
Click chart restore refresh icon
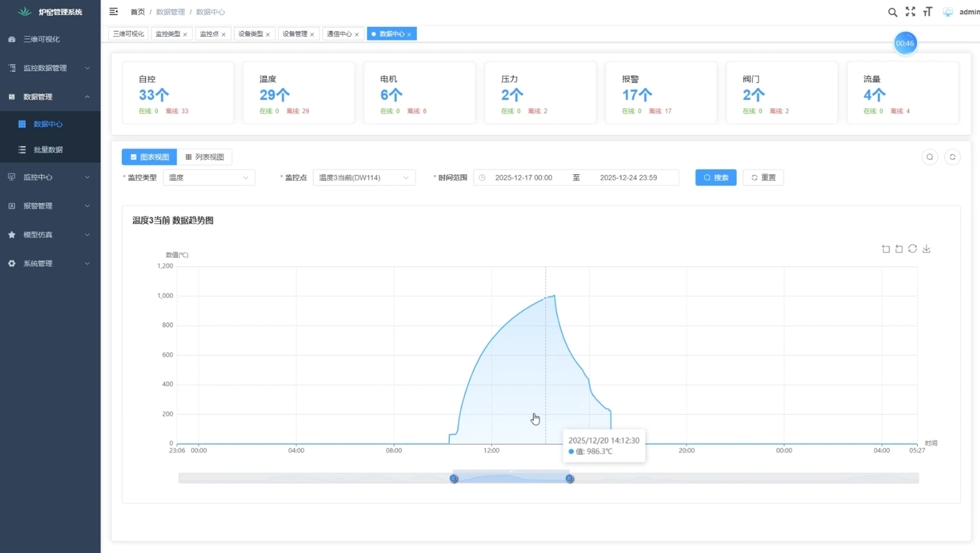pyautogui.click(x=913, y=249)
